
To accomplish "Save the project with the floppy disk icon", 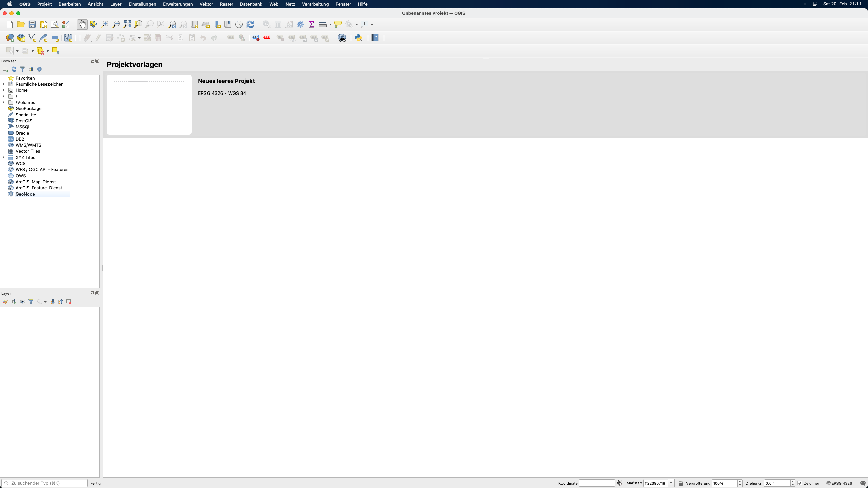I will (32, 24).
